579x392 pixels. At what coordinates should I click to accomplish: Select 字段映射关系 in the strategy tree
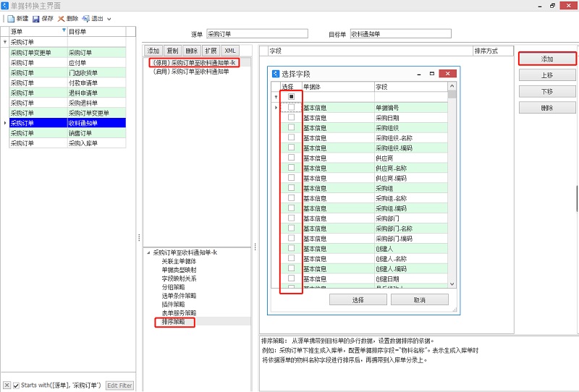179,278
